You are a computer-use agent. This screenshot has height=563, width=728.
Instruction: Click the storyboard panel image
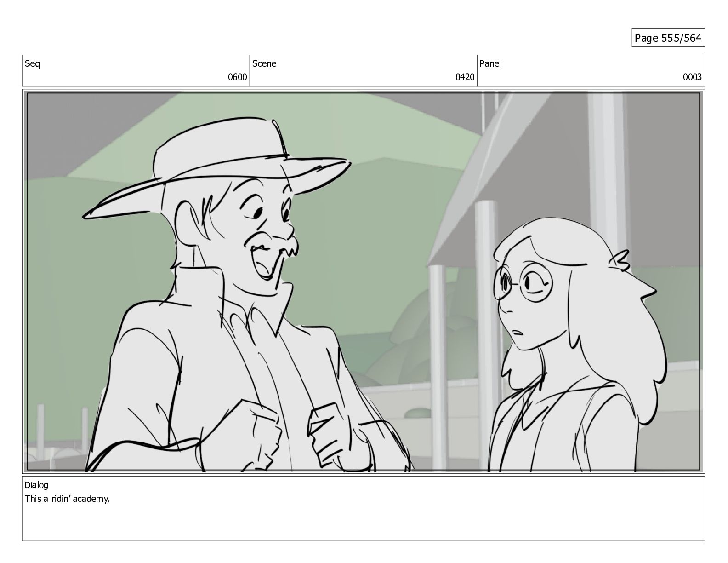pos(364,281)
